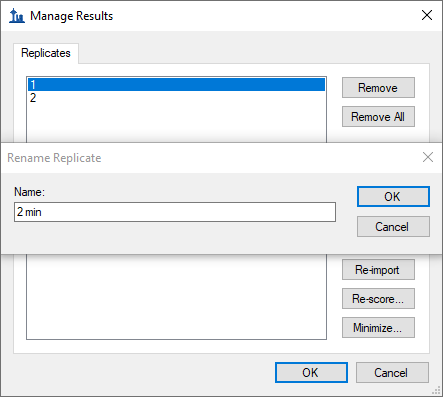
Task: Select the Replicates tab
Action: pyautogui.click(x=46, y=53)
